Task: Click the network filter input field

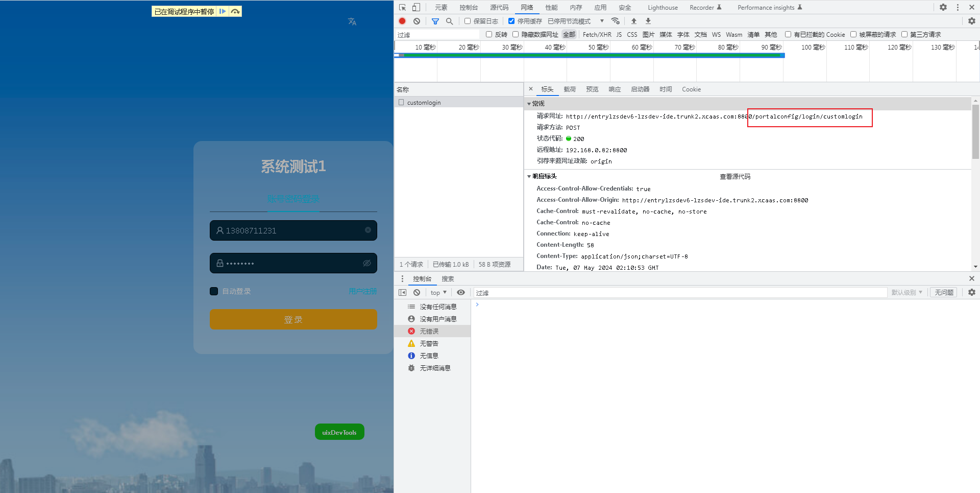Action: point(437,35)
